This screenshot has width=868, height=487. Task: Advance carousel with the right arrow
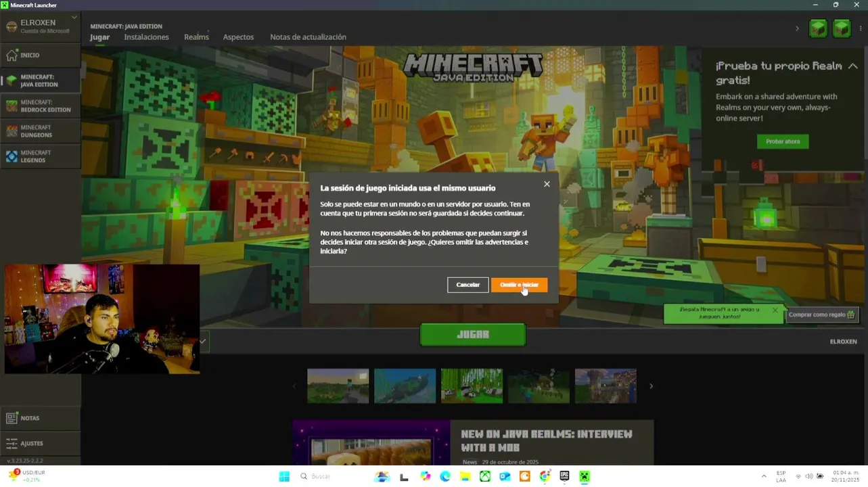651,386
